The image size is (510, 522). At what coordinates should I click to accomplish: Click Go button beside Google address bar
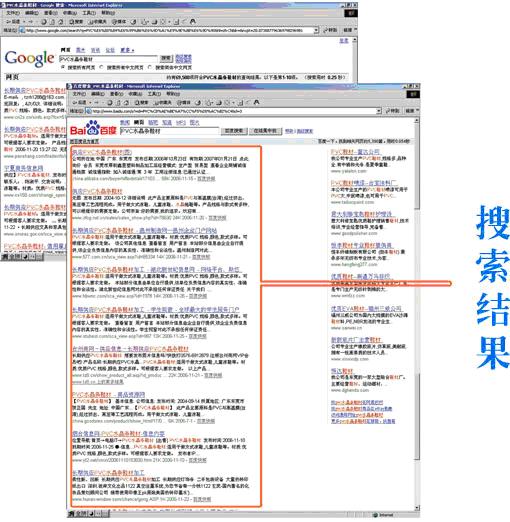(330, 30)
